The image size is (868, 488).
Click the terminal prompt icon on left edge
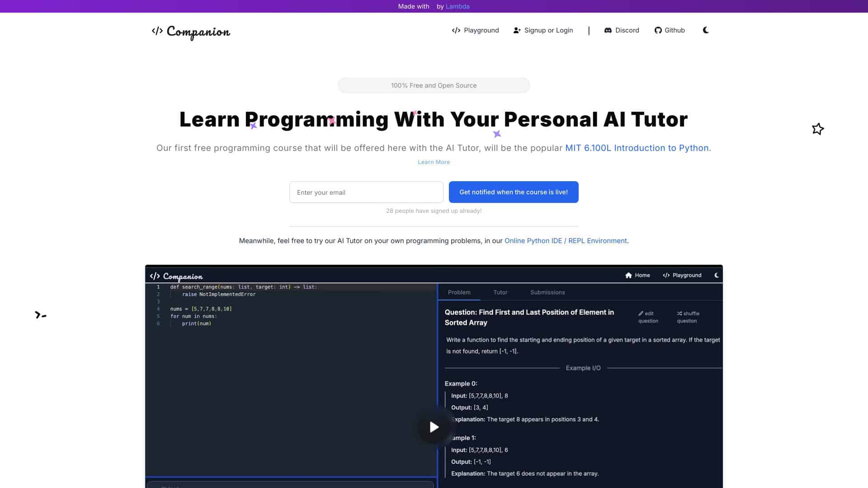pos(40,315)
